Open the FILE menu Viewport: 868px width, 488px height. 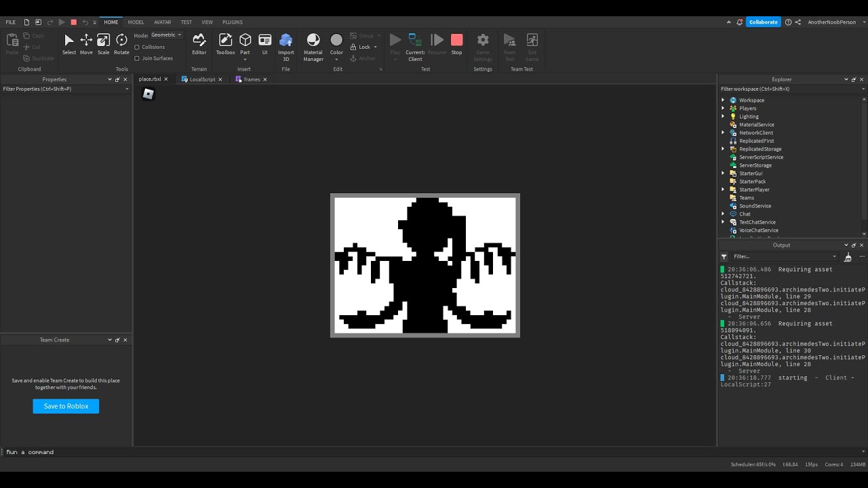pyautogui.click(x=11, y=22)
